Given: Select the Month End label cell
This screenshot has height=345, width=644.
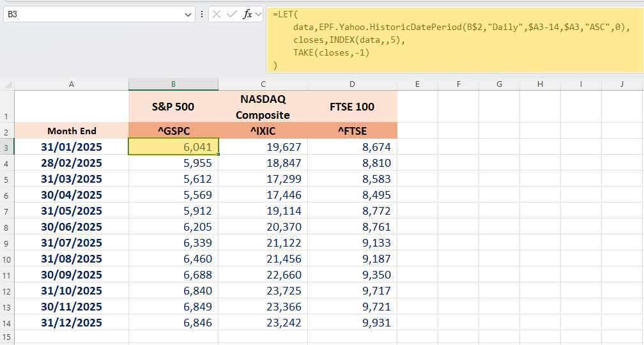Looking at the screenshot, I should tap(72, 130).
